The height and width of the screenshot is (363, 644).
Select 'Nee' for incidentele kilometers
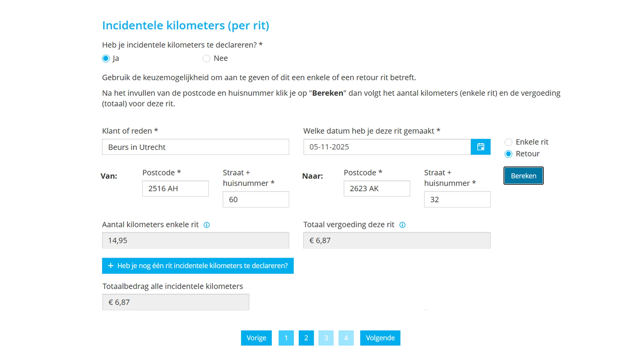click(207, 58)
